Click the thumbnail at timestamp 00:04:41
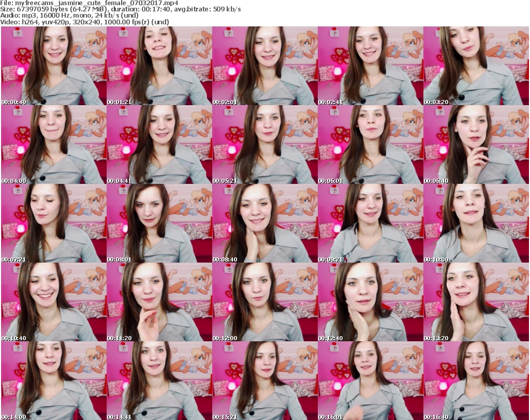The image size is (530, 420). click(159, 144)
